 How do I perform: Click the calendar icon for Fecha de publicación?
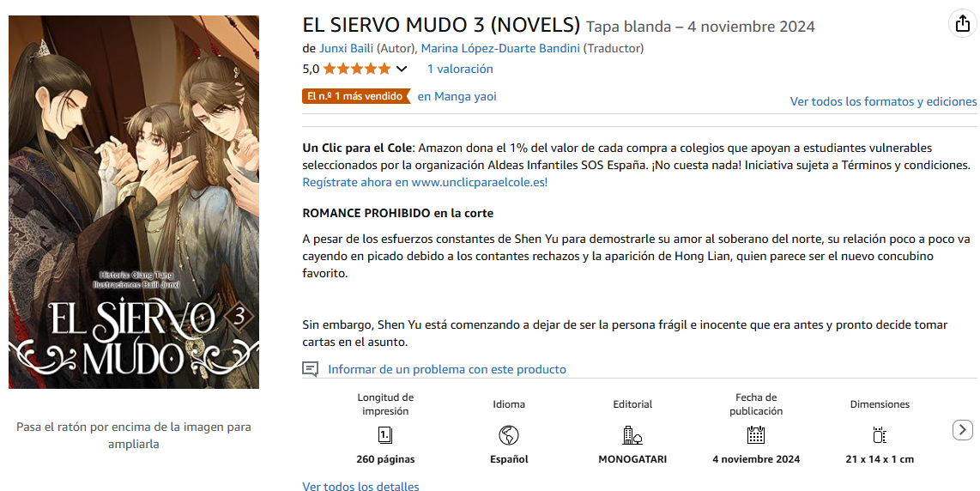point(756,434)
